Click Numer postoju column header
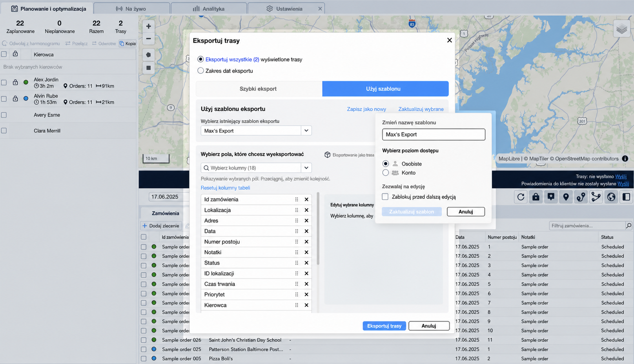 [x=502, y=237]
